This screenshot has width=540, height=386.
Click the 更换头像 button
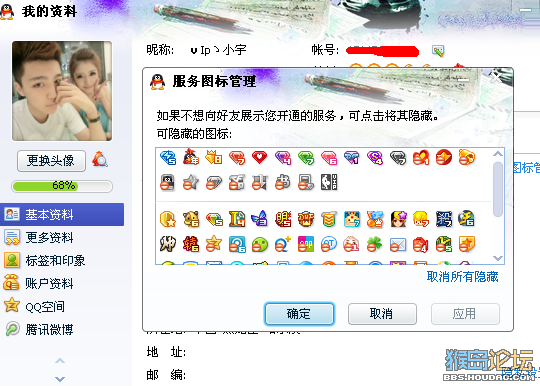[x=51, y=160]
